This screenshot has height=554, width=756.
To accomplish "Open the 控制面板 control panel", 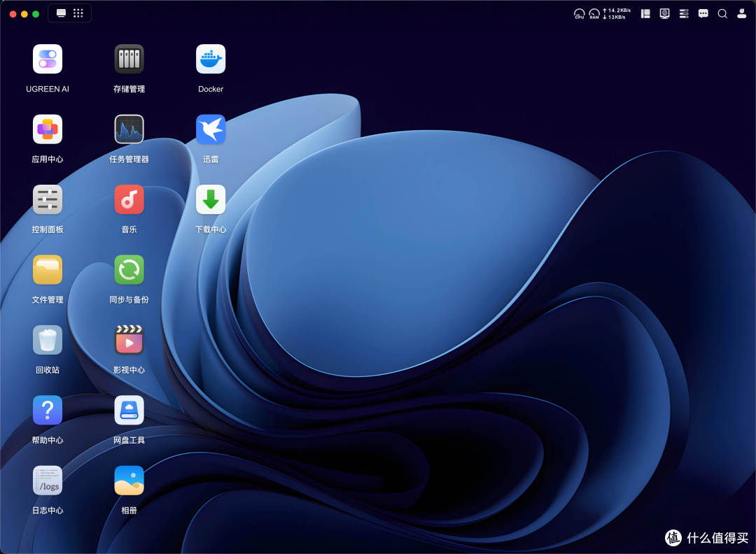I will [48, 199].
